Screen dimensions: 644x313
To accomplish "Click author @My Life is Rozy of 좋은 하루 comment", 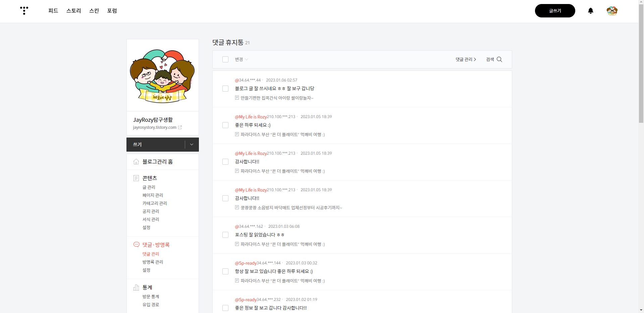I will [x=251, y=117].
